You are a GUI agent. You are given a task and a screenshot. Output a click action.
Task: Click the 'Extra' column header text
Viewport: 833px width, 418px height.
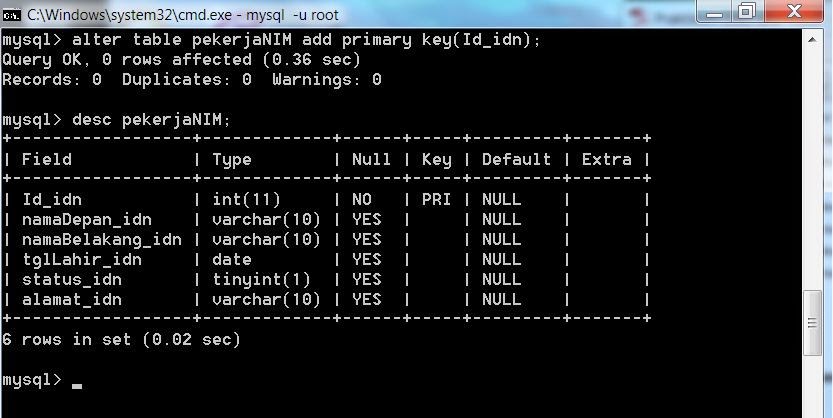606,159
